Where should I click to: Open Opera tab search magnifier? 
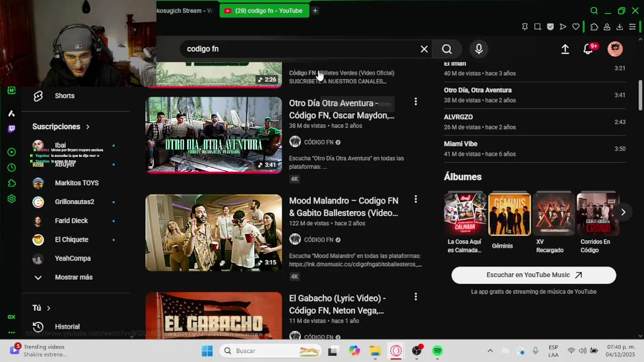click(x=594, y=11)
